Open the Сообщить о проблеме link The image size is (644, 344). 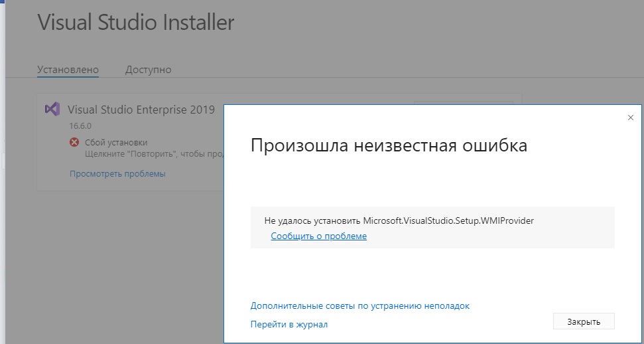click(319, 236)
